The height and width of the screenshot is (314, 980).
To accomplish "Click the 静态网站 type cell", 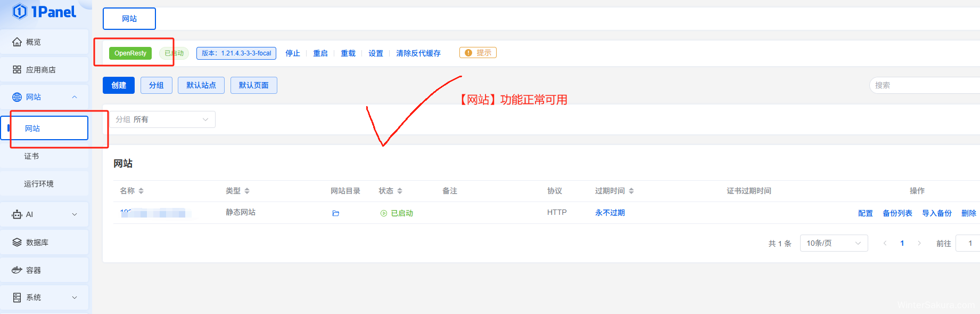I will [241, 212].
